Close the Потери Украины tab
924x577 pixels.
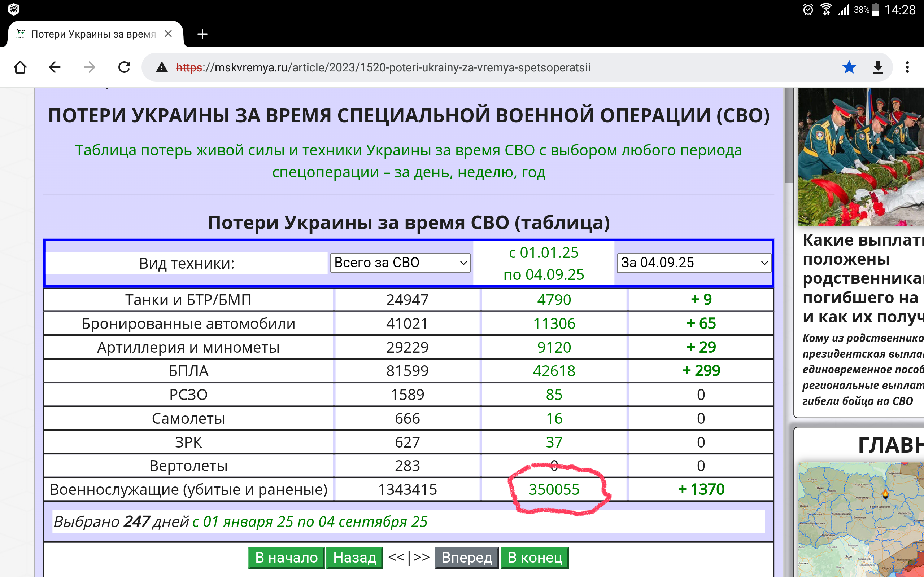(x=168, y=34)
